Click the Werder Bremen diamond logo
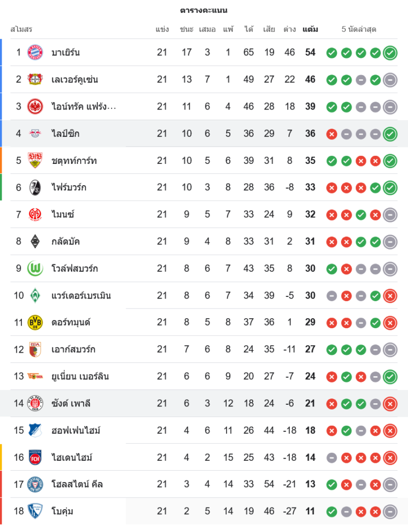Image resolution: width=408 pixels, height=532 pixels. coord(35,295)
